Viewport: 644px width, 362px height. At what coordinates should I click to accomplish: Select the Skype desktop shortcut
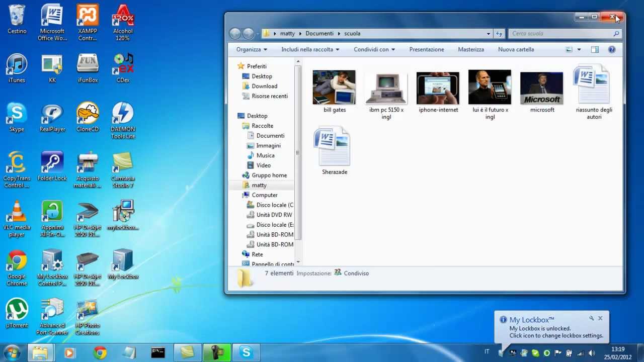(17, 118)
